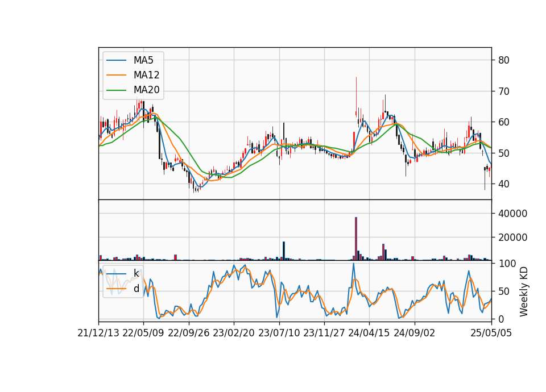546x392 pixels.
Task: Click the tallest volume bar
Action: (356, 239)
